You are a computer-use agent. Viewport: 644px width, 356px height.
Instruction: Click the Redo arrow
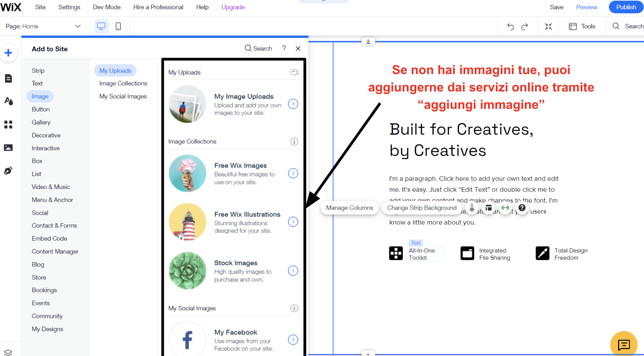pos(524,27)
